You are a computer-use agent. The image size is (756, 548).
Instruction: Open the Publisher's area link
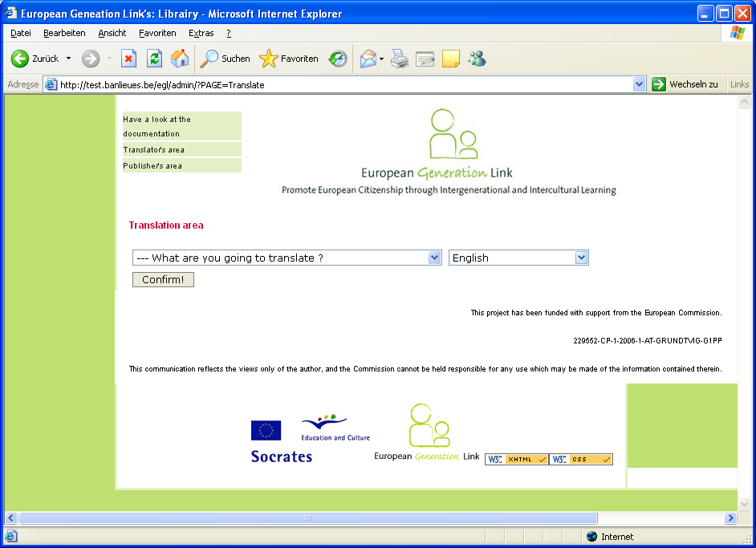pos(181,165)
